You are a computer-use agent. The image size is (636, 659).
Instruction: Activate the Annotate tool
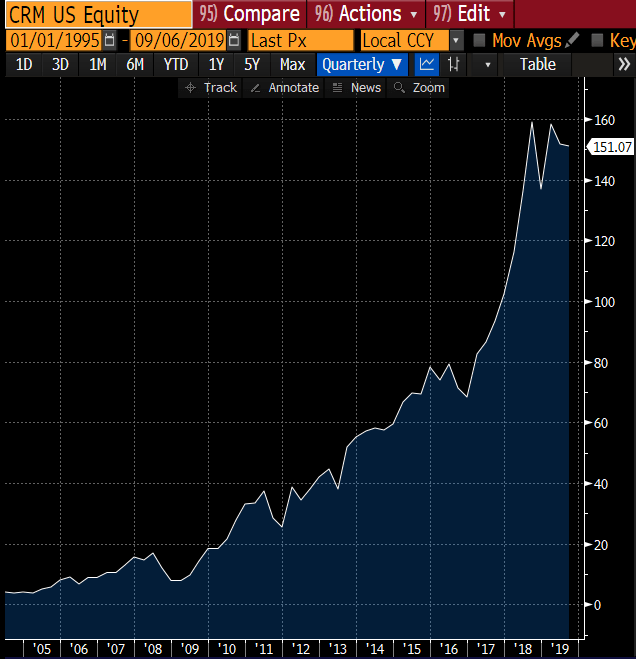click(284, 87)
